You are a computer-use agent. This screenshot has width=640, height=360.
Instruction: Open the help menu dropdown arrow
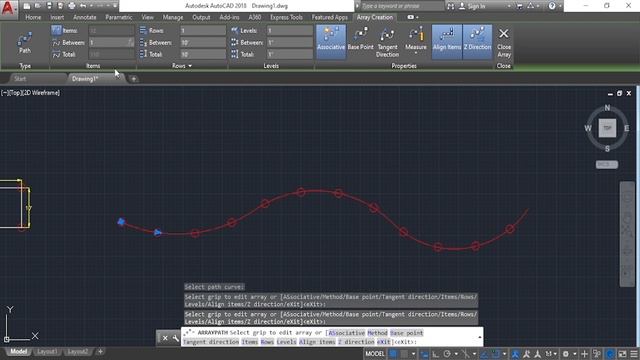pyautogui.click(x=560, y=6)
